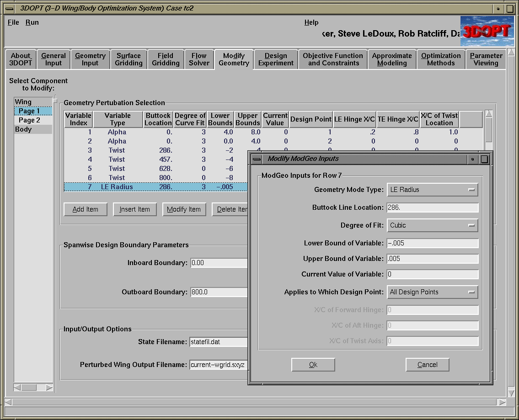Switch to the Surface Gridding tab
Screen dimensions: 519x420
point(128,59)
